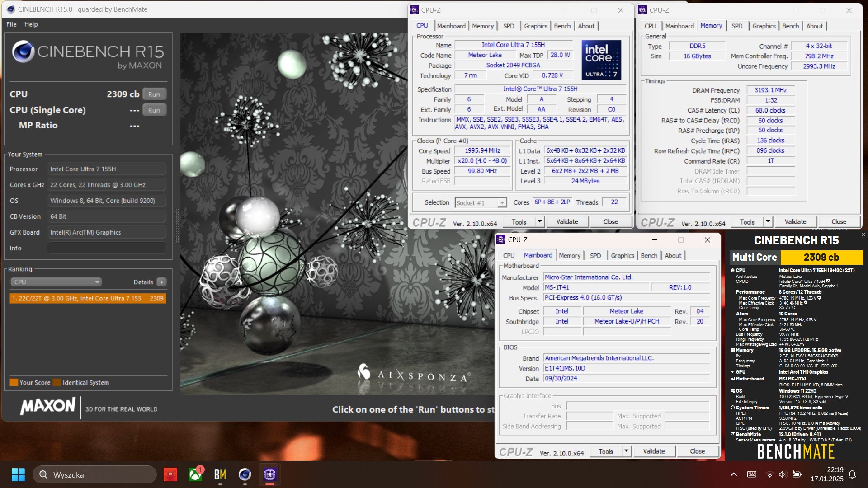The width and height of the screenshot is (868, 488).
Task: Open the Socket #1 selection combo box
Action: 481,203
